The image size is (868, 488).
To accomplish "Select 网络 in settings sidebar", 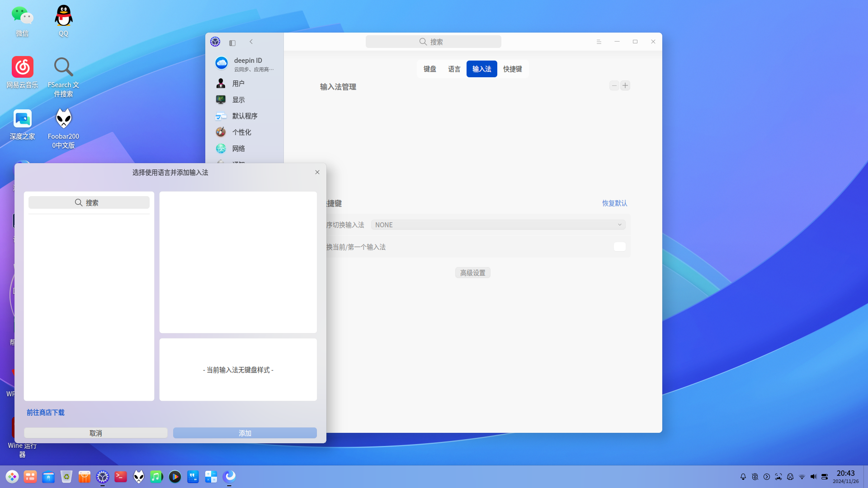I will [x=245, y=148].
